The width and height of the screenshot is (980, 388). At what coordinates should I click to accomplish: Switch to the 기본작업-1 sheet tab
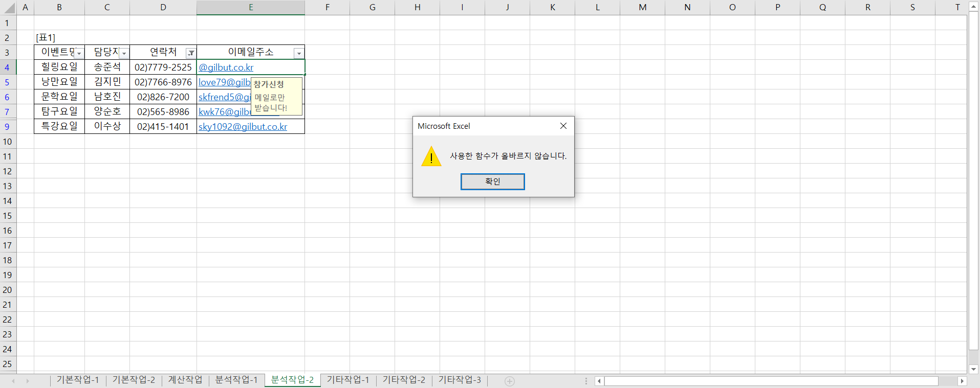[78, 380]
